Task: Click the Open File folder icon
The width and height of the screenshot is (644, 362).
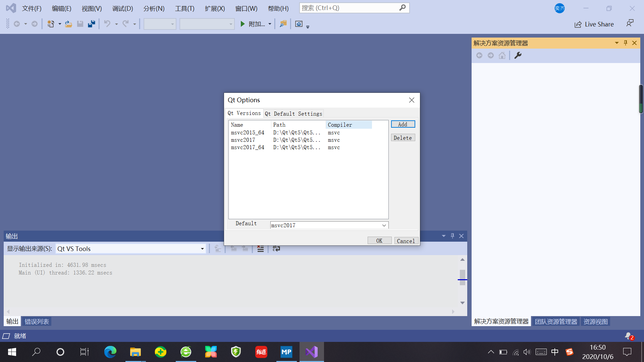Action: [x=68, y=24]
